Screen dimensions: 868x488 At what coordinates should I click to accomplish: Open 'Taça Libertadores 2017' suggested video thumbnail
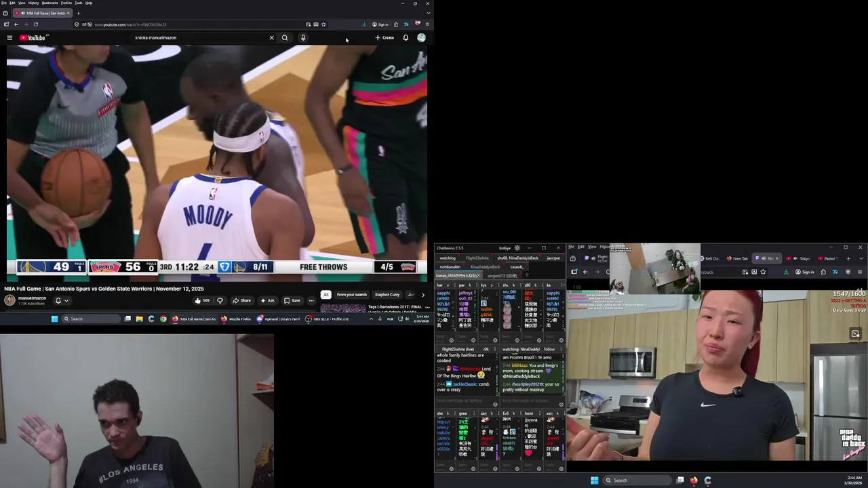coord(344,309)
